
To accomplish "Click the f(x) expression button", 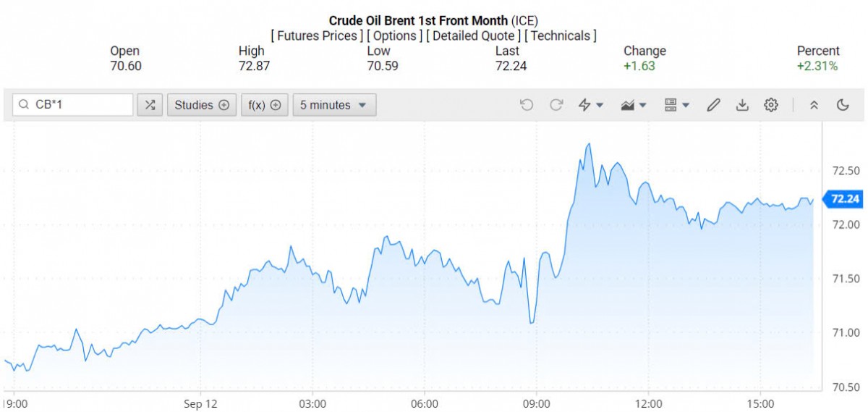I will coord(264,105).
